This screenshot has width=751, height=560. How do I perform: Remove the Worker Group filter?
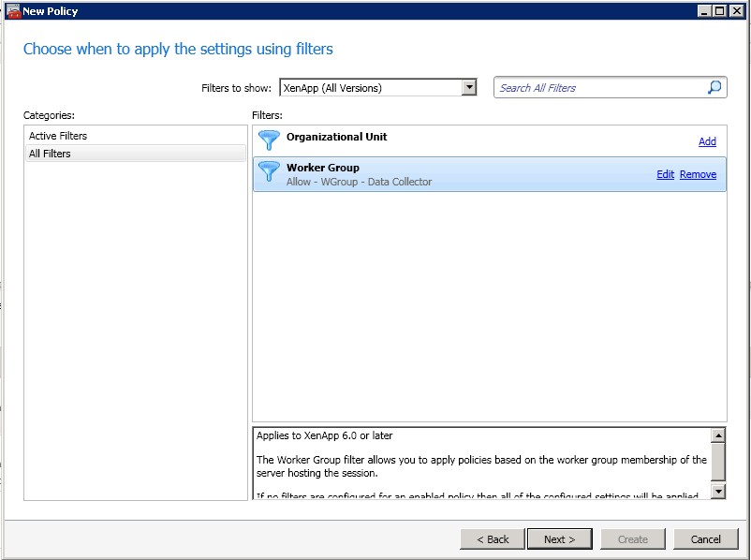click(x=698, y=174)
